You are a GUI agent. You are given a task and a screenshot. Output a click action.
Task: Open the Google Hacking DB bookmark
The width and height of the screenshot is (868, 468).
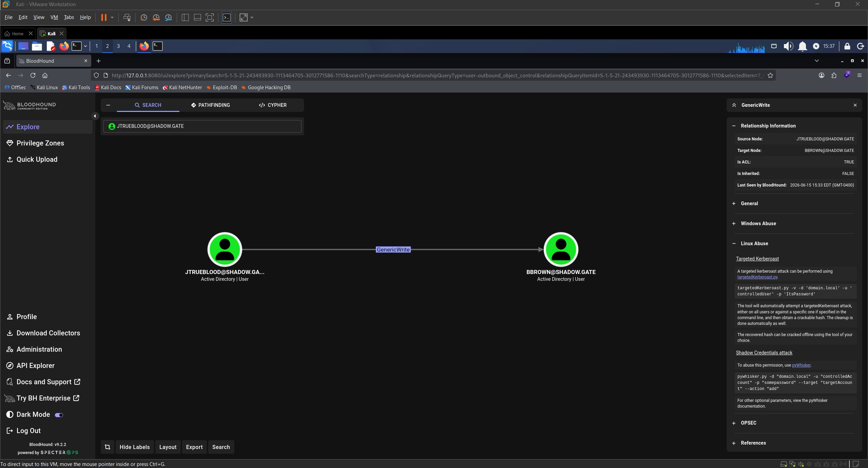coord(266,87)
